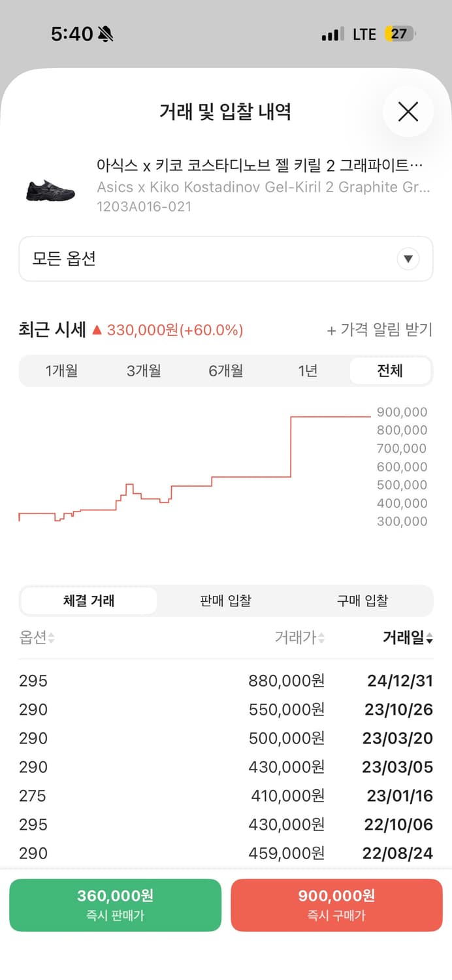Tap the sort arrows beside 거래일 column
Viewport: 452px width, 980px height.
(429, 638)
